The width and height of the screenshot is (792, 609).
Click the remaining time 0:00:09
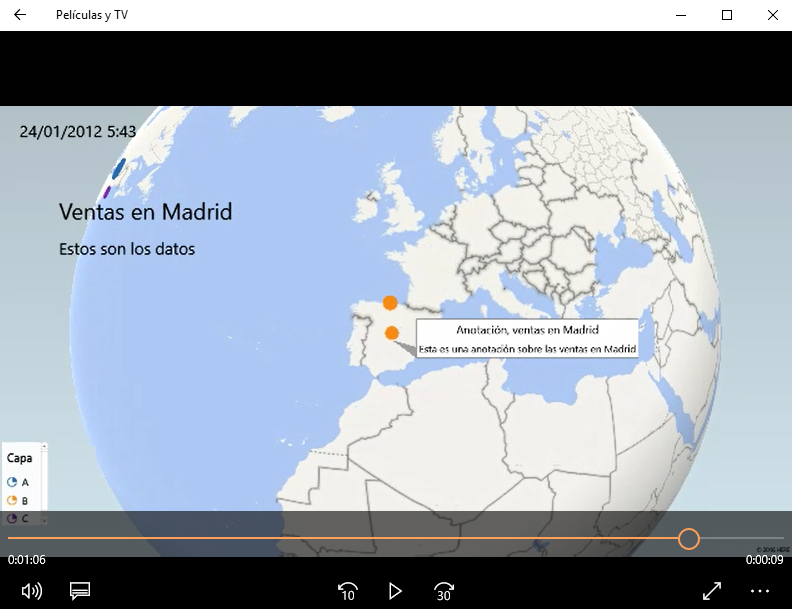click(x=764, y=560)
